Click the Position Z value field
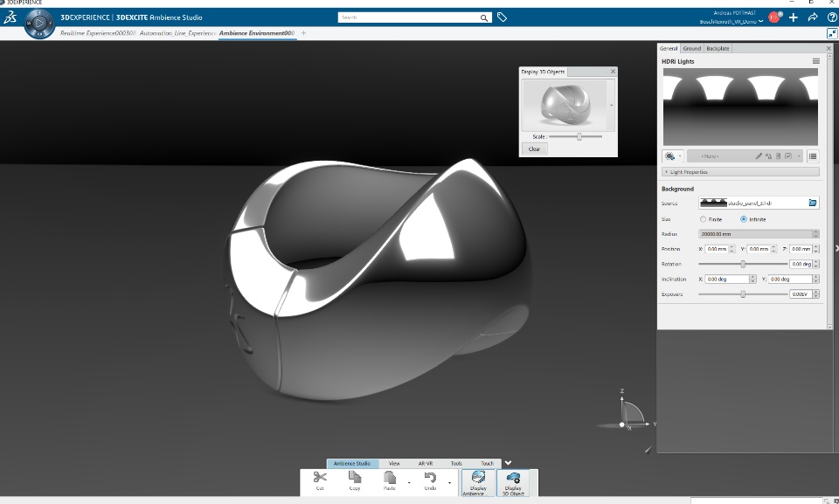The width and height of the screenshot is (839, 504). 801,249
